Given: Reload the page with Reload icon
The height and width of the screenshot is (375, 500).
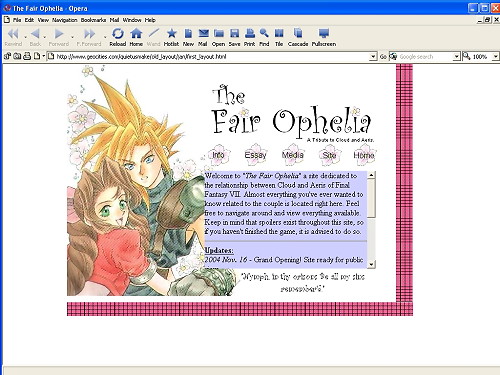Looking at the screenshot, I should 118,37.
